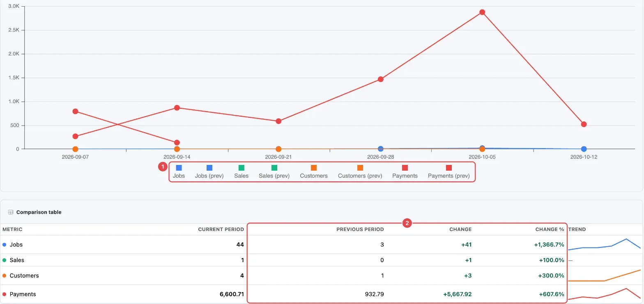Select the Jobs row label
The image size is (644, 304).
[16, 245]
